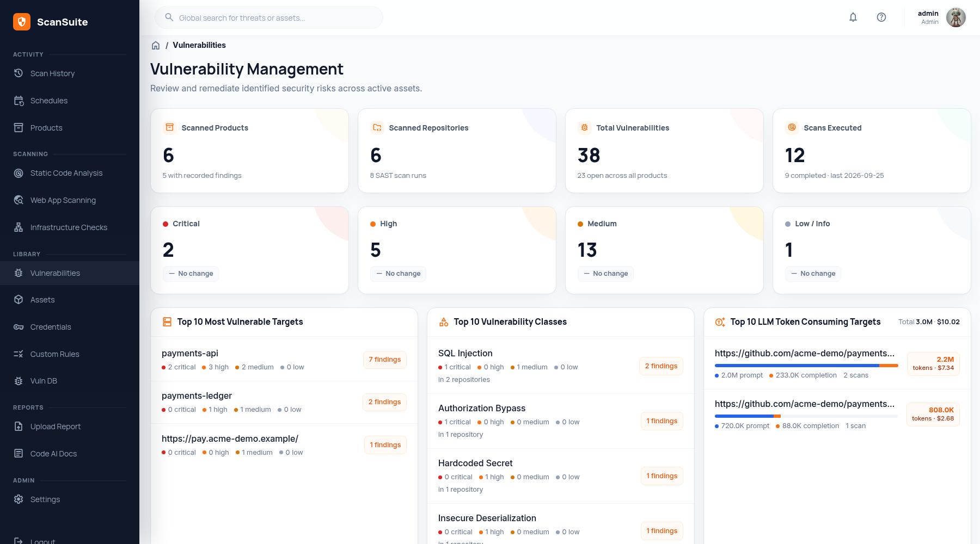Open https://pay.acme-demo.example/ target

230,438
